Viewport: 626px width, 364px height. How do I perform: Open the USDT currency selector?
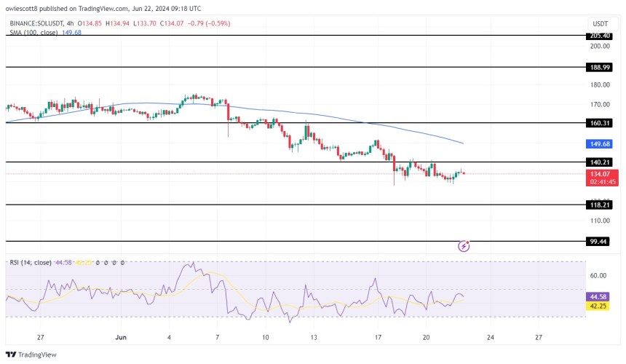click(x=600, y=23)
